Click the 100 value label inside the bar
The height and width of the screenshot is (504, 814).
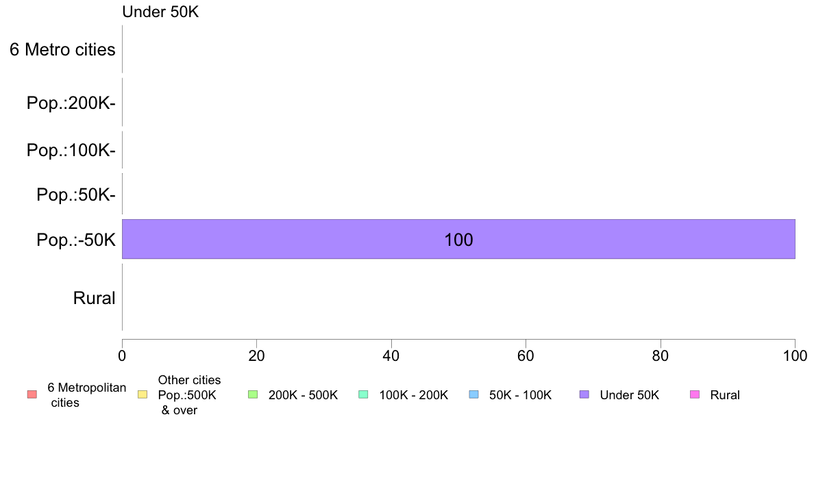click(x=458, y=240)
